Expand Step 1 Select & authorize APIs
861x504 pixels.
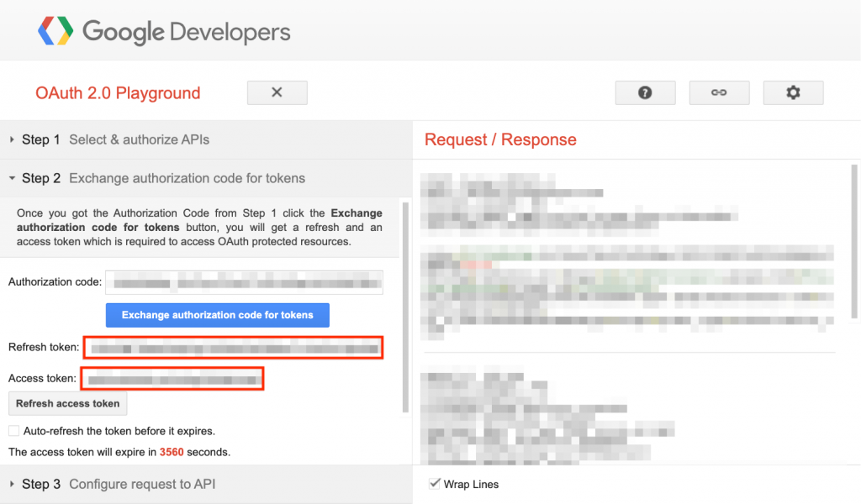206,139
